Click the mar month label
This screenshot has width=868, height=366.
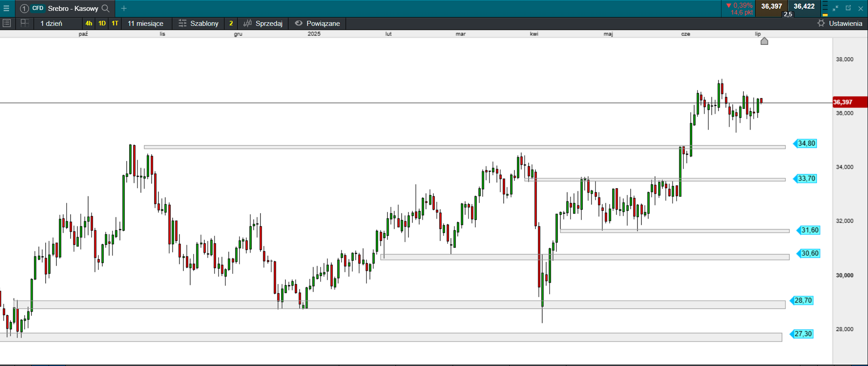tap(461, 34)
